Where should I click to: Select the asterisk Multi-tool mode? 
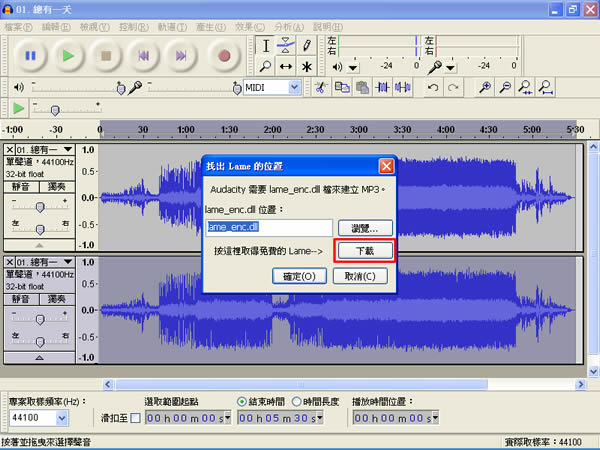(306, 66)
